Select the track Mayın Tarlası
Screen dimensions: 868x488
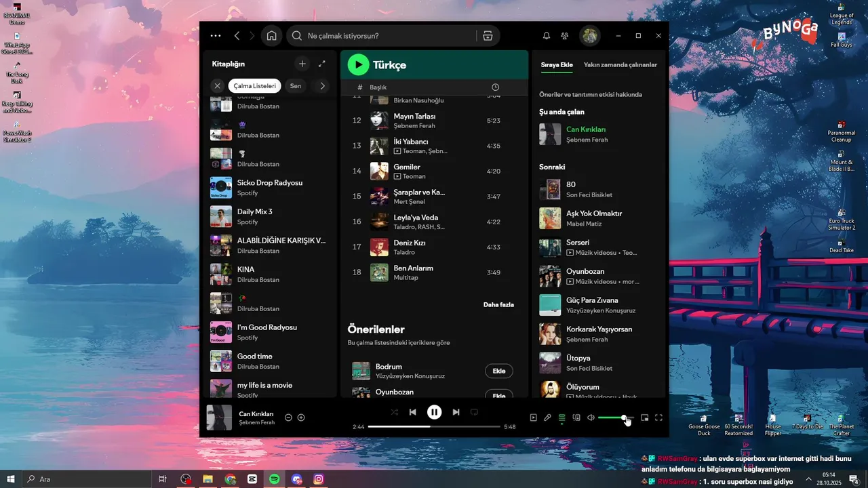pos(434,121)
